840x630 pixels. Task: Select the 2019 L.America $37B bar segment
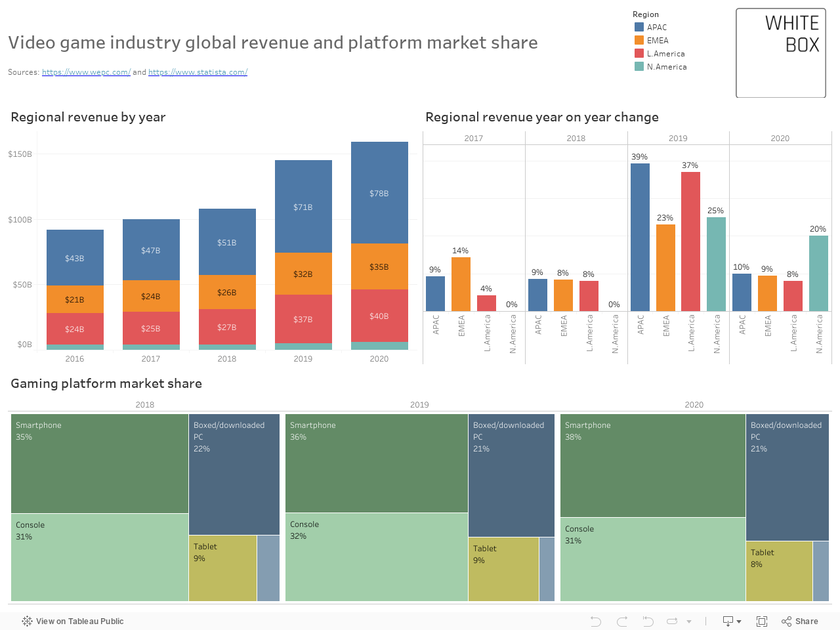coord(303,319)
